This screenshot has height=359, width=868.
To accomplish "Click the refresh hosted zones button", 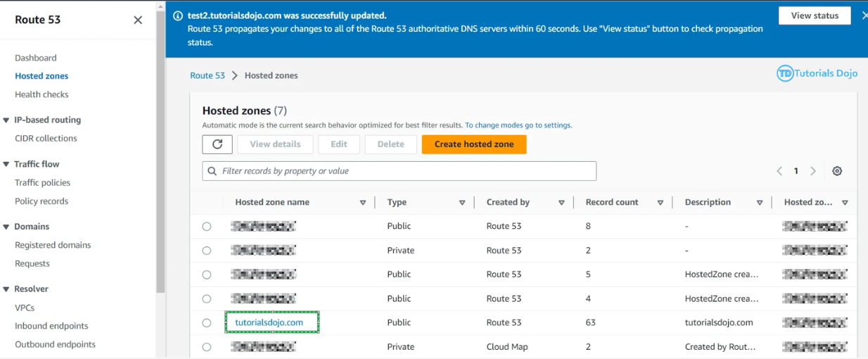I will [x=217, y=144].
